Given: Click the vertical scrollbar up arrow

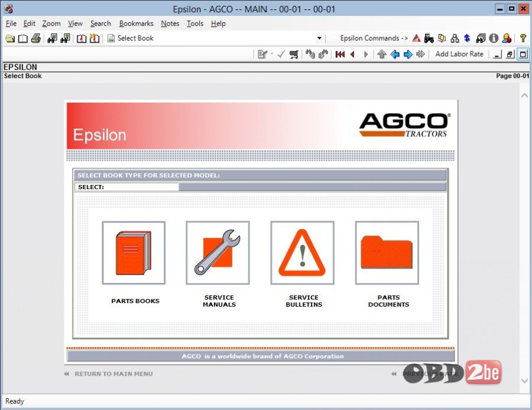Looking at the screenshot, I should (524, 96).
